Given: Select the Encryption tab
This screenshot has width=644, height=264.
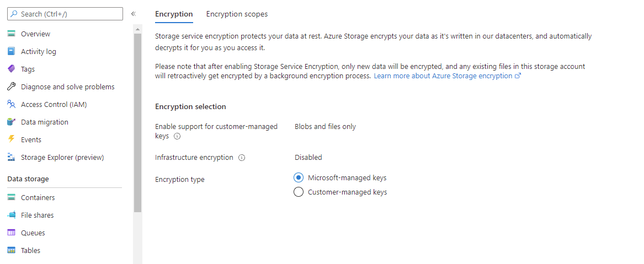Looking at the screenshot, I should [174, 14].
